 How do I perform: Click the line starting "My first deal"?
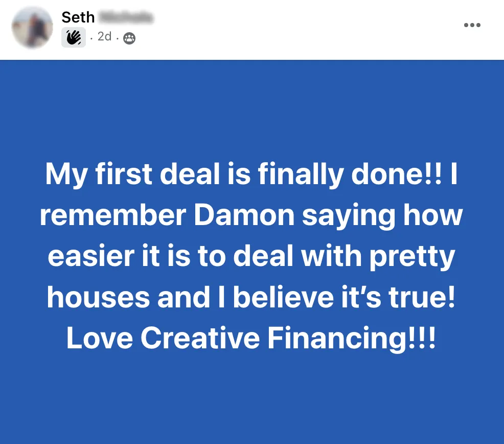point(251,174)
